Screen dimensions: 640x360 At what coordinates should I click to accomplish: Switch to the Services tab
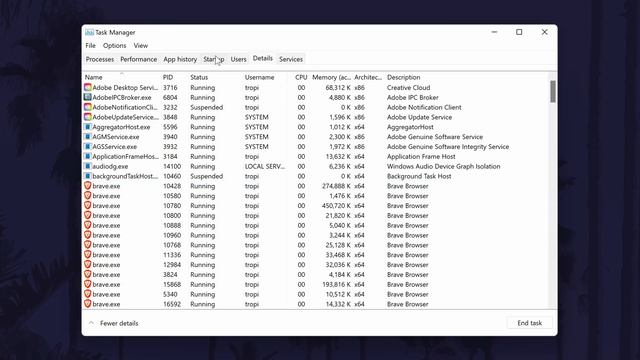pos(291,59)
